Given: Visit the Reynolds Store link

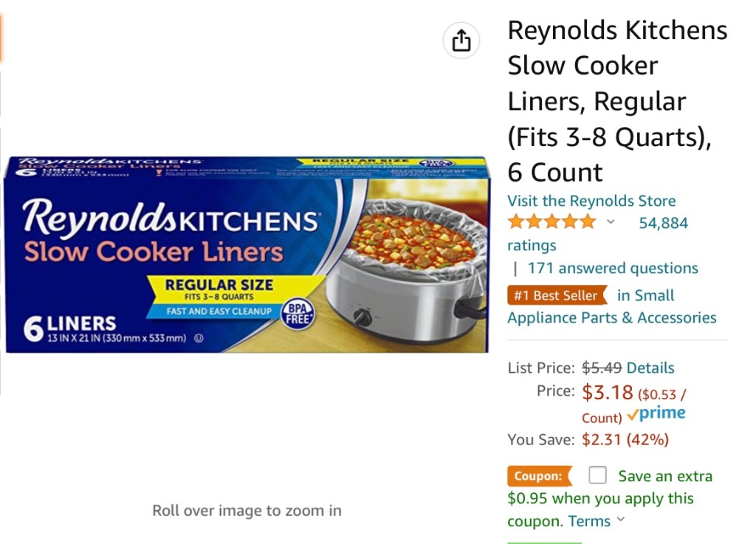Looking at the screenshot, I should (x=591, y=201).
